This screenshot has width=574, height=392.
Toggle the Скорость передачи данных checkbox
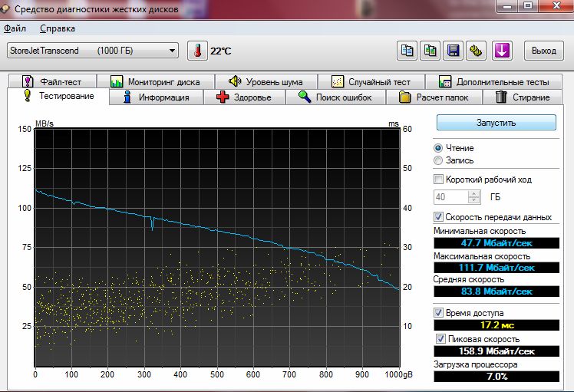coord(439,217)
